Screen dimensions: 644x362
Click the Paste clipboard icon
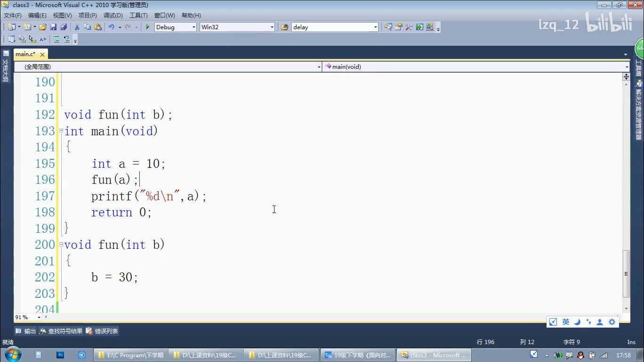[x=98, y=27]
